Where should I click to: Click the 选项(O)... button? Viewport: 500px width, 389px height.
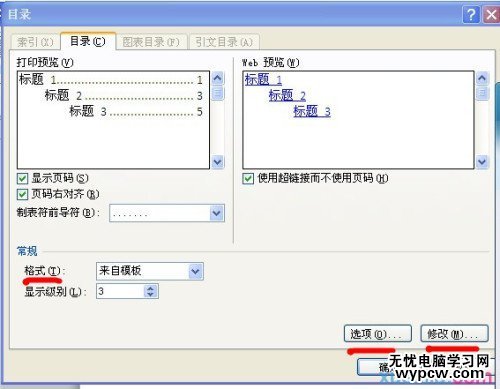(378, 334)
